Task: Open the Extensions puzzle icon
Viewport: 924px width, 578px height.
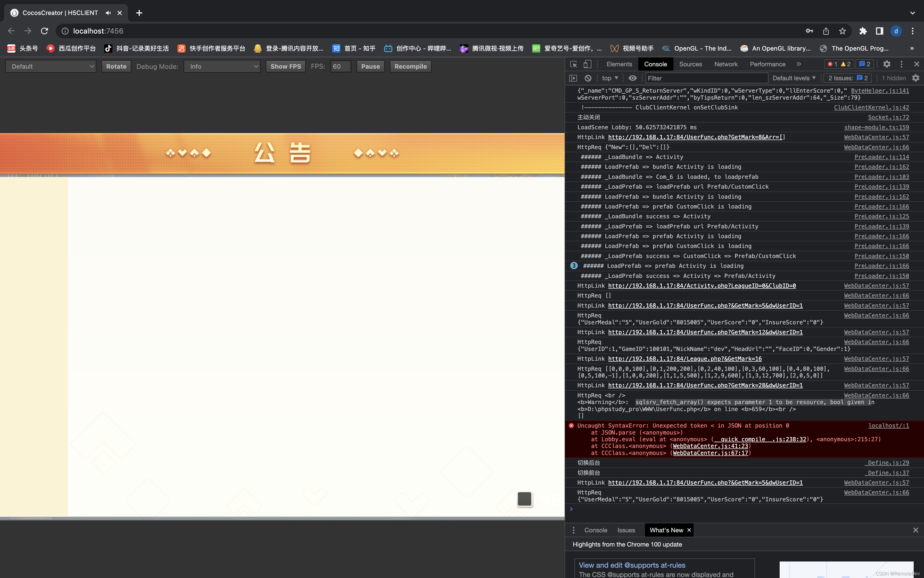Action: [863, 31]
